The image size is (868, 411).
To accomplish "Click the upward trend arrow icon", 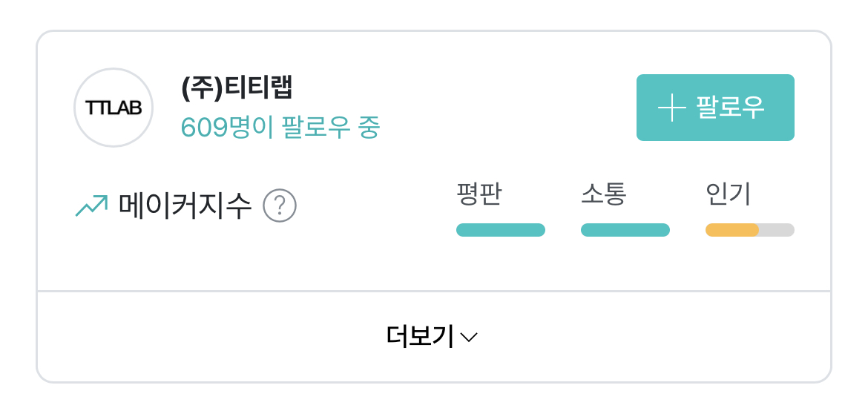I will coord(91,205).
